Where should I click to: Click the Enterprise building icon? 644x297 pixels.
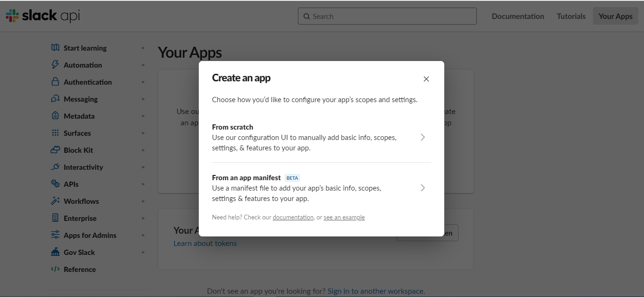click(x=55, y=218)
